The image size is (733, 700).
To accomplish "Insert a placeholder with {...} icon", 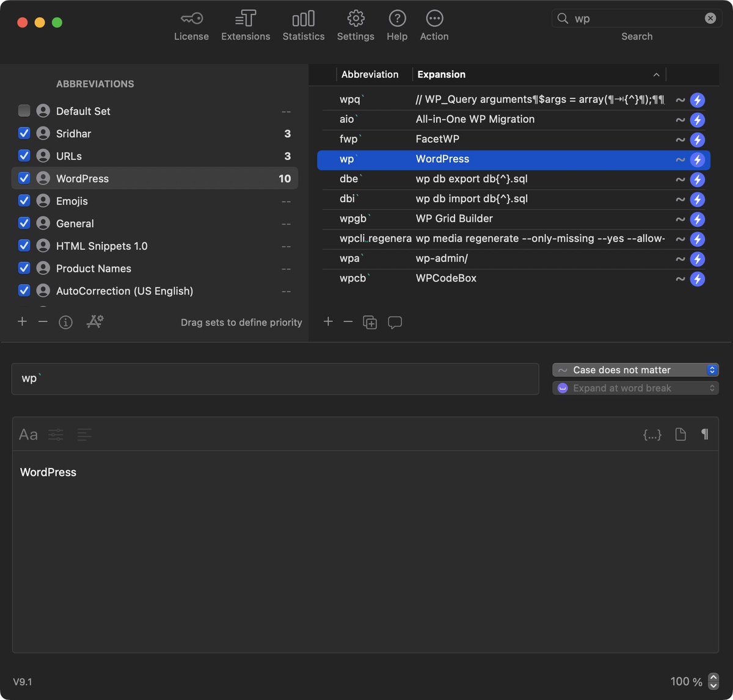I will [652, 435].
